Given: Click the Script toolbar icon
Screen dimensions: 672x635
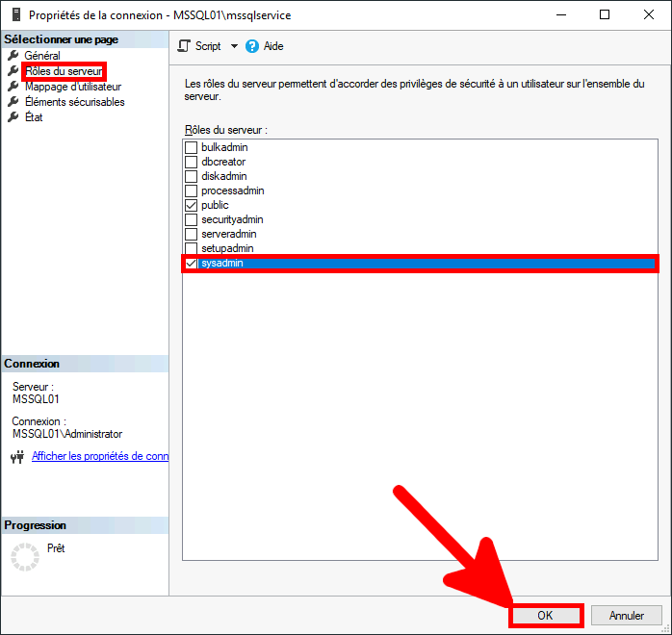Looking at the screenshot, I should (x=184, y=46).
